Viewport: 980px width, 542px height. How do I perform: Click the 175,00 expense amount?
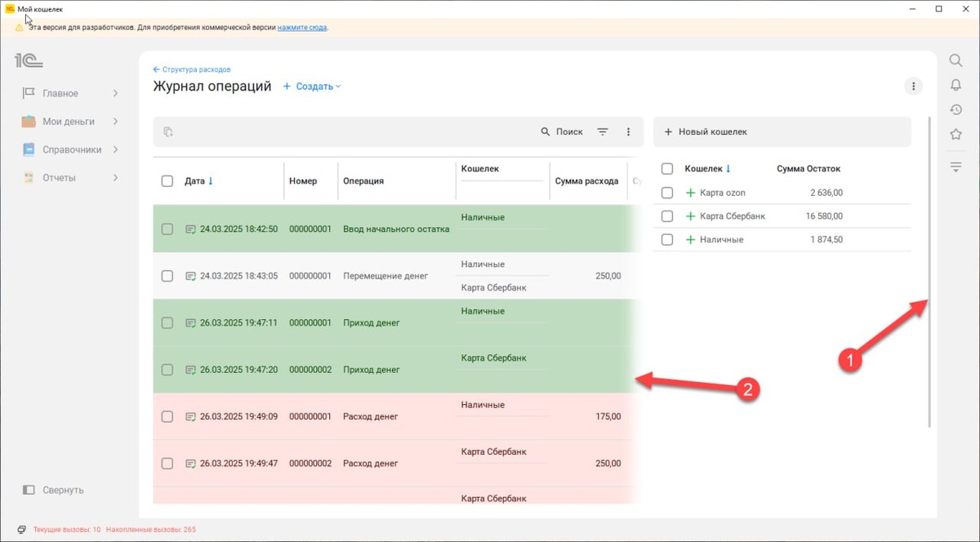608,416
